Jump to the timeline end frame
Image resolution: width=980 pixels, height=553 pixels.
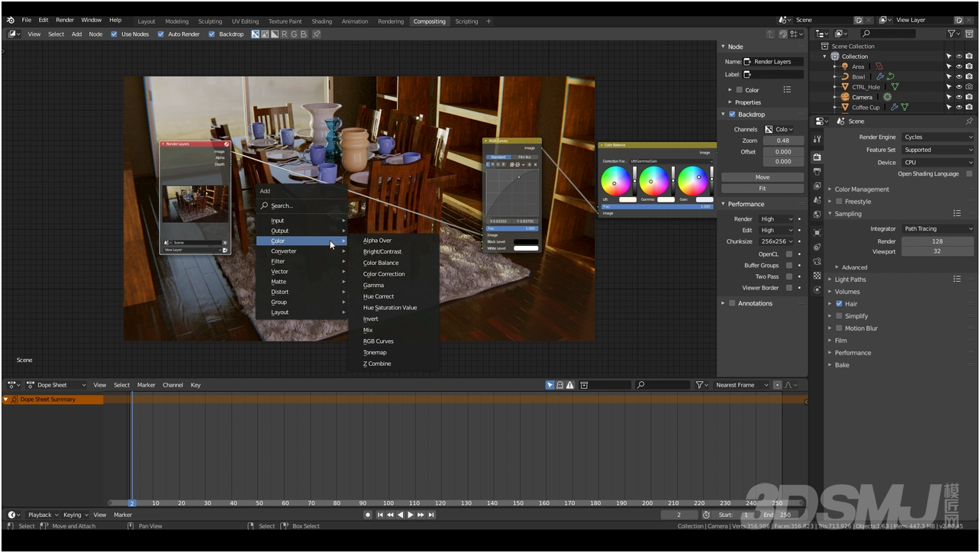click(431, 515)
